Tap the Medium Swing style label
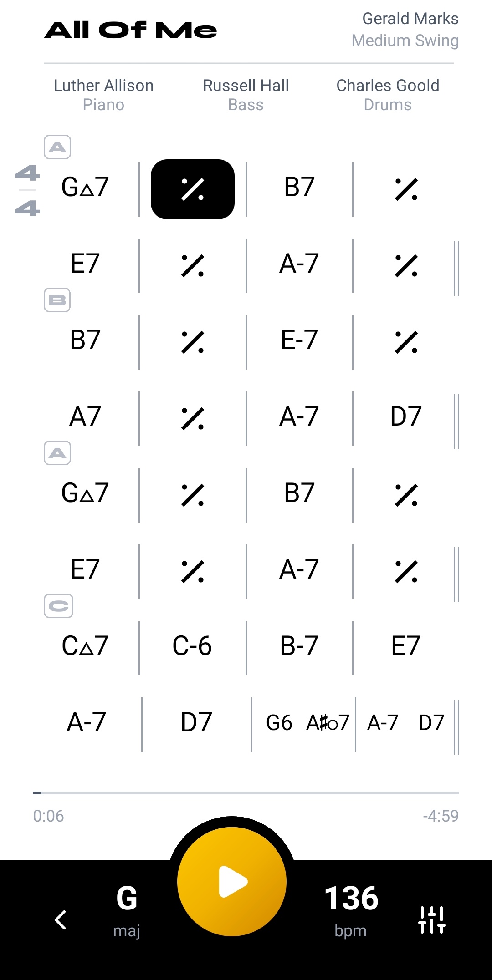The width and height of the screenshot is (492, 980). 405,41
